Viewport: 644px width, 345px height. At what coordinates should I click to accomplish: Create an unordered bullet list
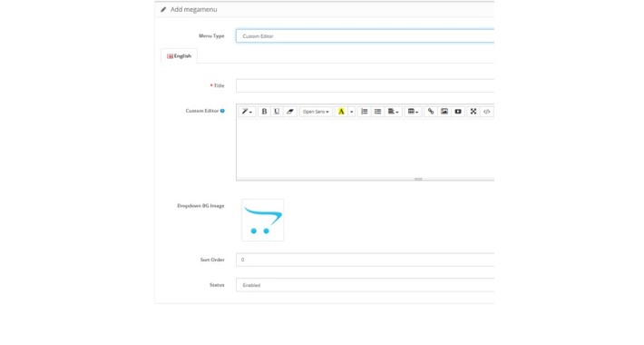point(377,112)
